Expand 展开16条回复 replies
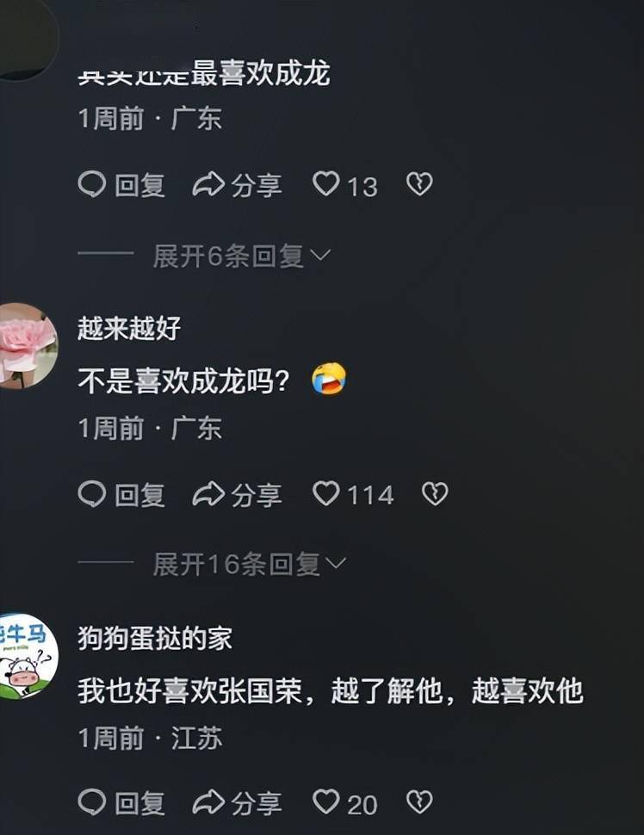 (250, 564)
